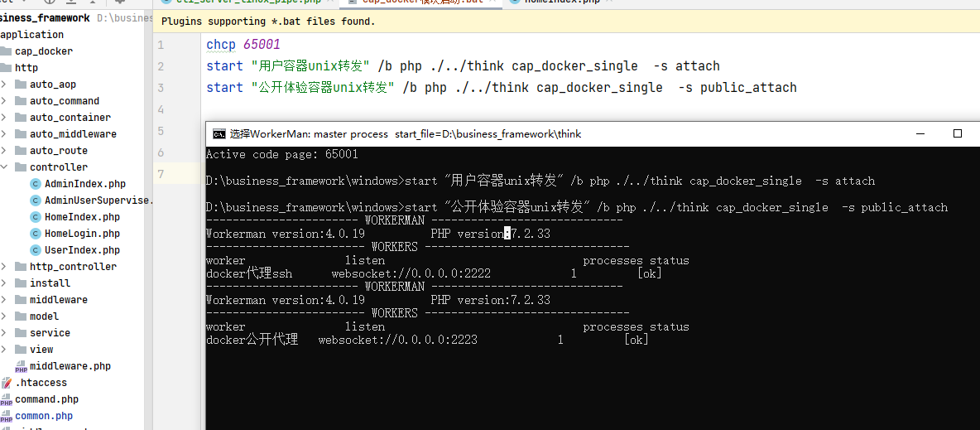Select the application folder in tree
The image size is (980, 430).
tap(32, 35)
